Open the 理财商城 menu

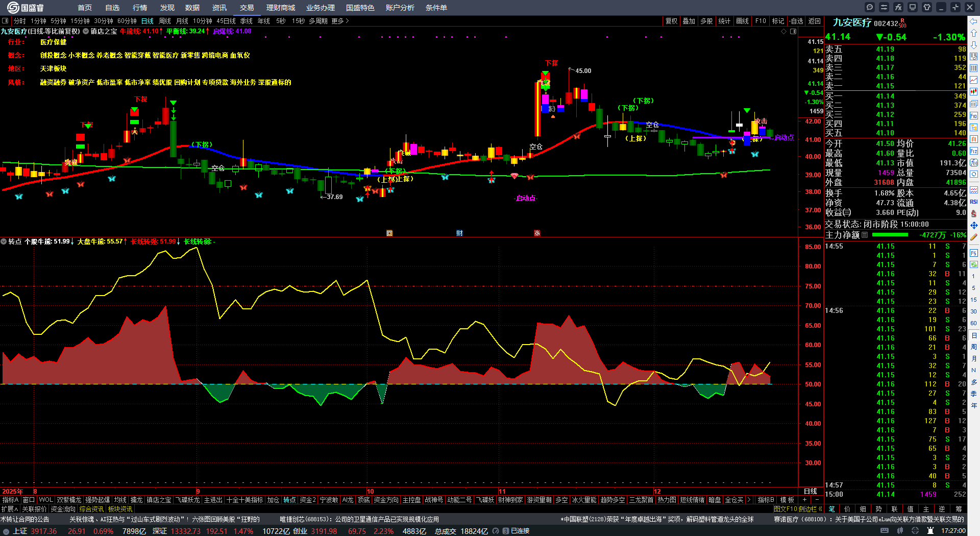coord(281,8)
